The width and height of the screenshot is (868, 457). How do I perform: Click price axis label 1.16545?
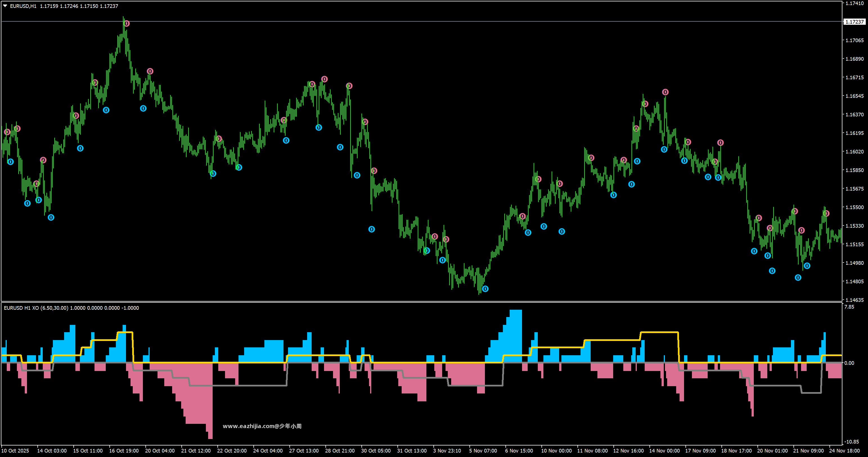[854, 96]
